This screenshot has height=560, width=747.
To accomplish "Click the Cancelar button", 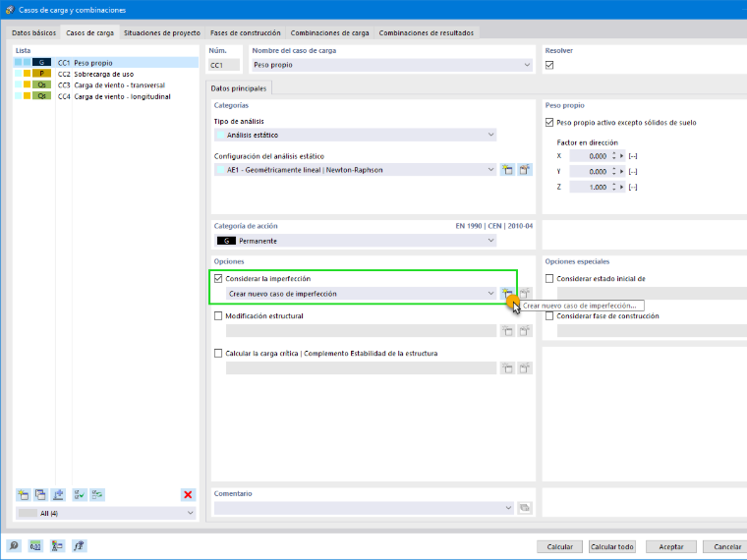I will [x=726, y=546].
